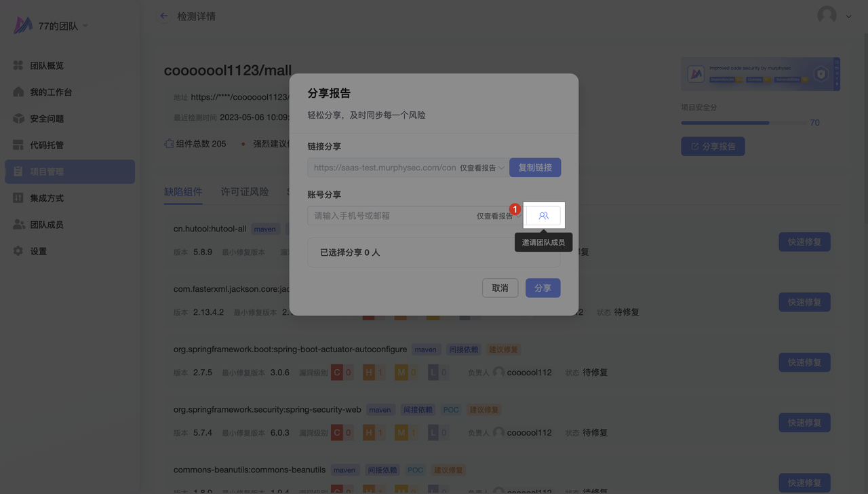The image size is (868, 494).
Task: Click the invite team members icon
Action: point(543,216)
